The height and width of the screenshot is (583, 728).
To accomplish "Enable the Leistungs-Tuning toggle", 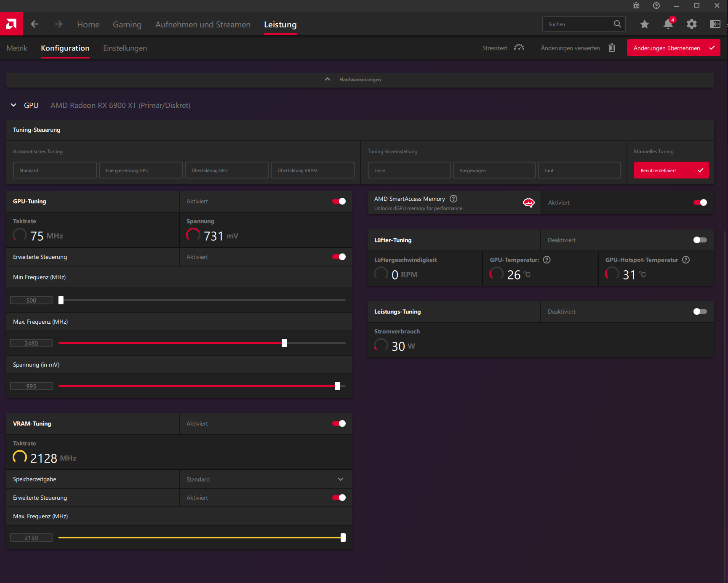I will pos(700,311).
